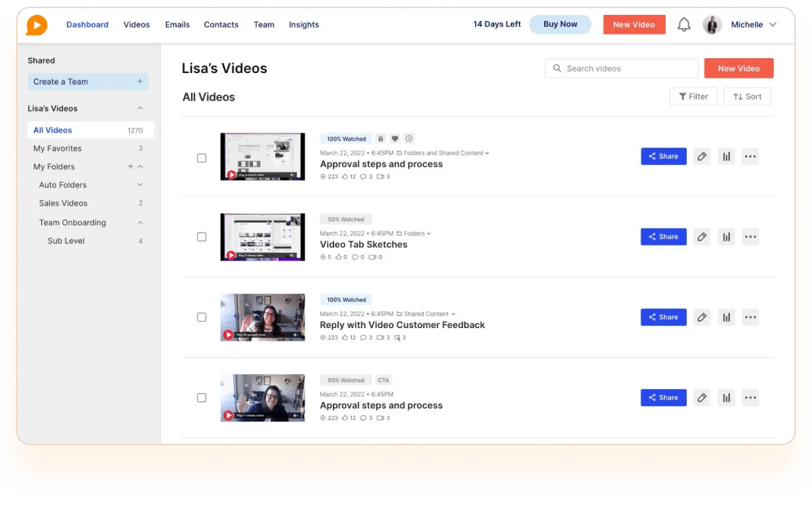Viewport: 812px width, 506px height.
Task: Switch to the Insights tab
Action: pos(304,24)
